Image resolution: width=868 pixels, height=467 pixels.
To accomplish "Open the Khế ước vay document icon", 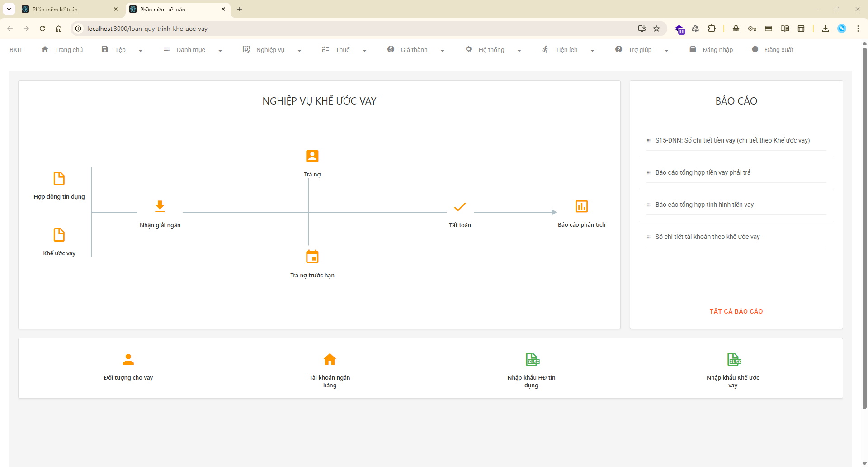I will pyautogui.click(x=59, y=235).
